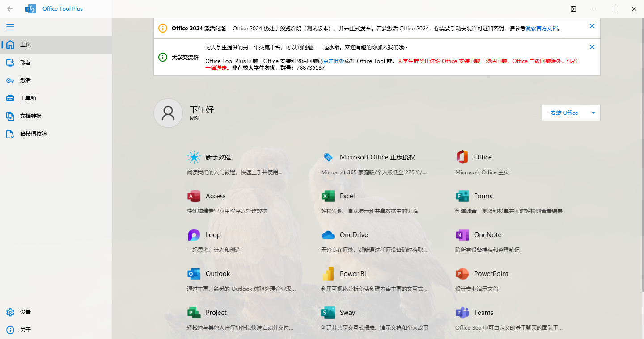This screenshot has height=339, width=644.
Task: Open the 设置 gear icon
Action: point(10,312)
